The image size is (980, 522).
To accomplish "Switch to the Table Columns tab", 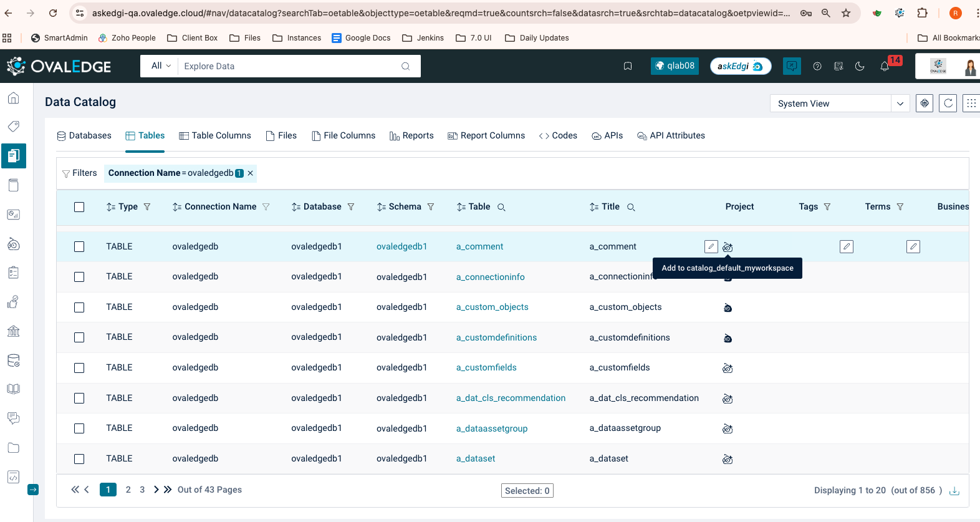I will [215, 136].
